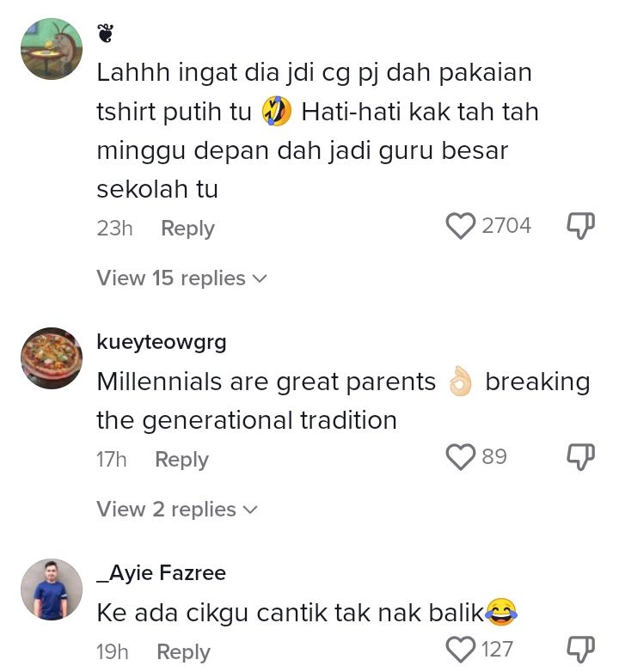Open the cockroach cartoon profile picture
This screenshot has height=672, width=619.
[x=52, y=49]
